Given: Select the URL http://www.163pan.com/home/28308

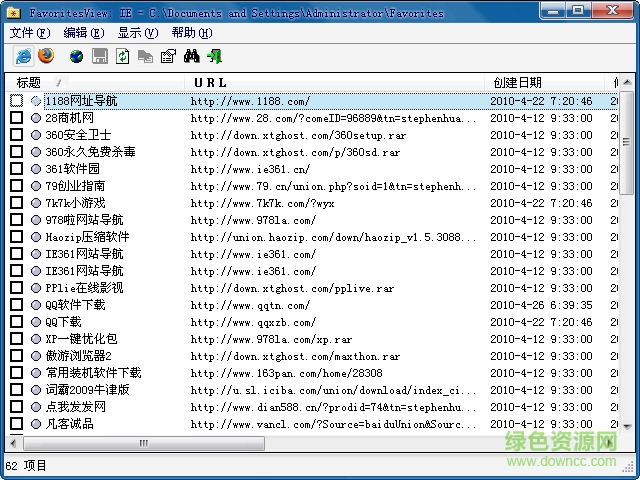Looking at the screenshot, I should 287,373.
